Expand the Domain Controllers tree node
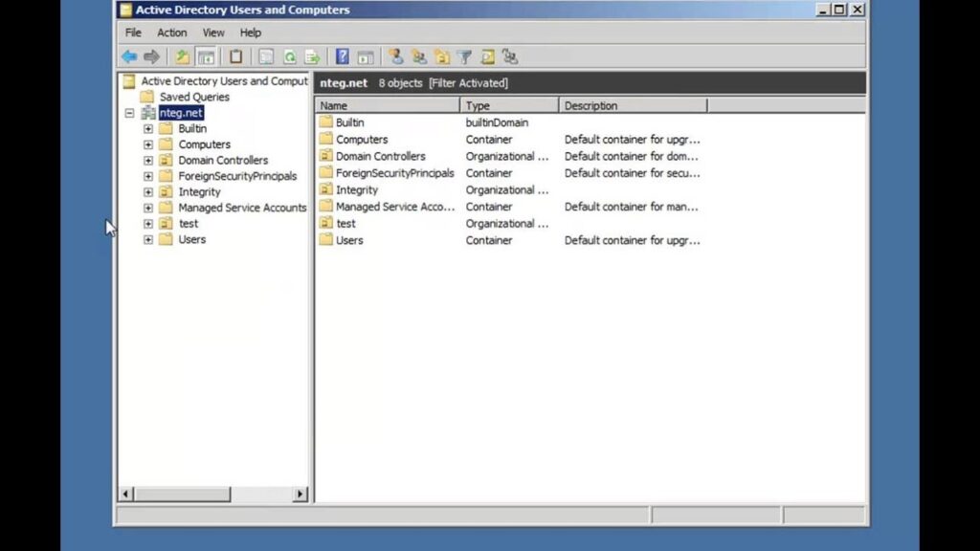This screenshot has height=551, width=980. [147, 160]
